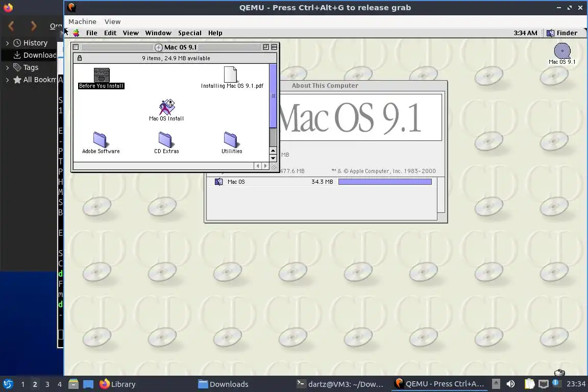Screen dimensions: 588x392
Task: Select the Mac OS Install program icon
Action: (x=167, y=107)
